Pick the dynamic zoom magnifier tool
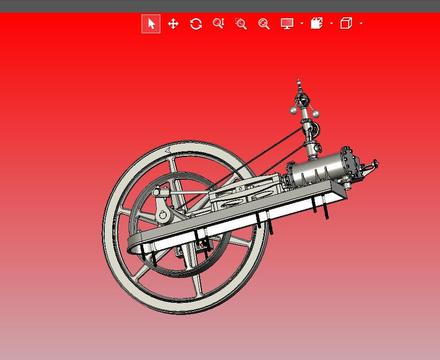Viewport: 440px width, 360px height. [x=218, y=23]
